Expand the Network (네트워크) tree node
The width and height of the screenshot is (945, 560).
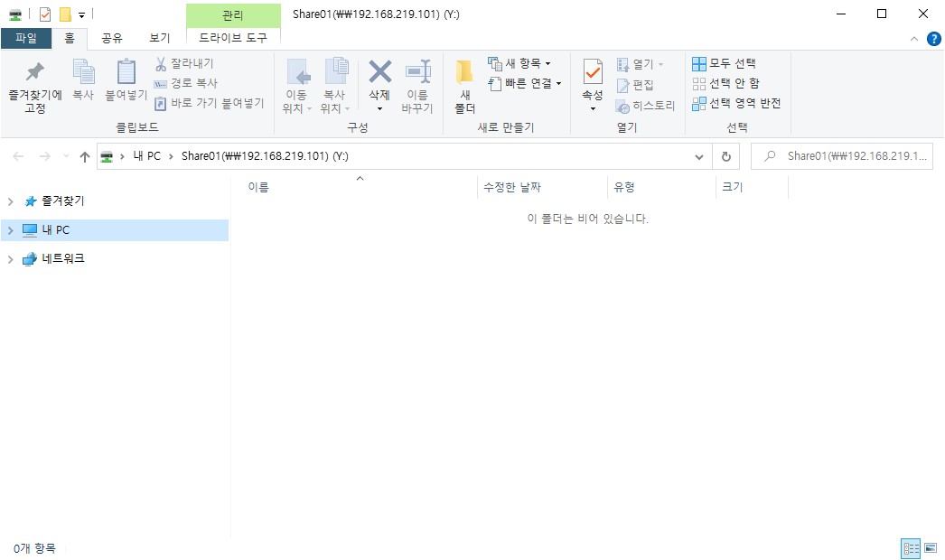10,259
